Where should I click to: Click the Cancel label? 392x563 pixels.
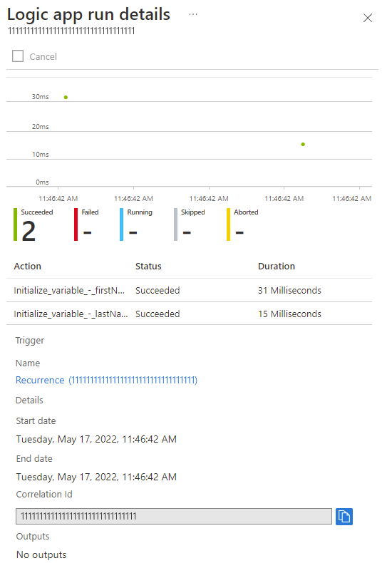43,57
